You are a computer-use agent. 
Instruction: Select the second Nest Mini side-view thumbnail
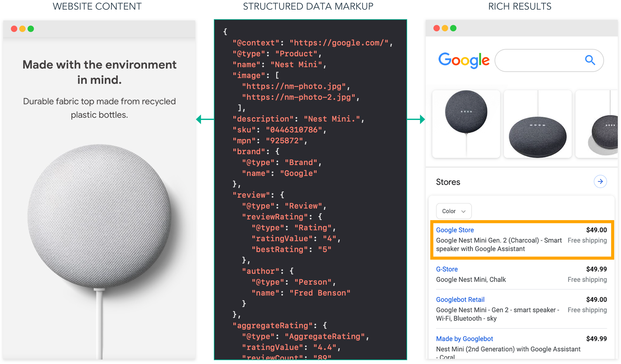(x=538, y=124)
